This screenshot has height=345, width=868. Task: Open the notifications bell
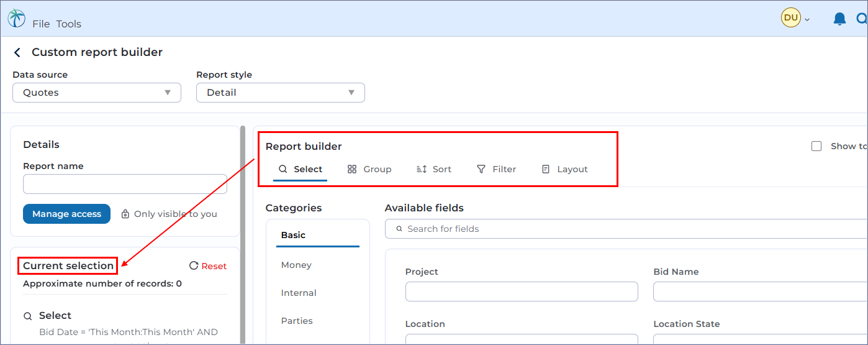(839, 19)
